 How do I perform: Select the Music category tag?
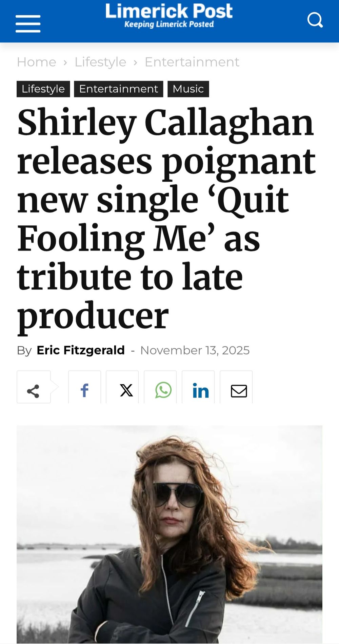point(188,89)
